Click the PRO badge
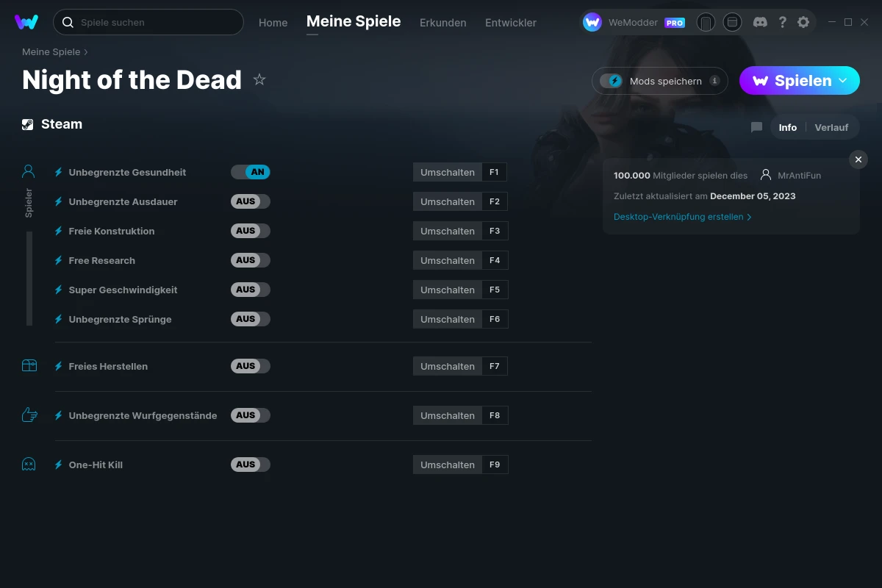Viewport: 882px width, 588px height. (675, 23)
